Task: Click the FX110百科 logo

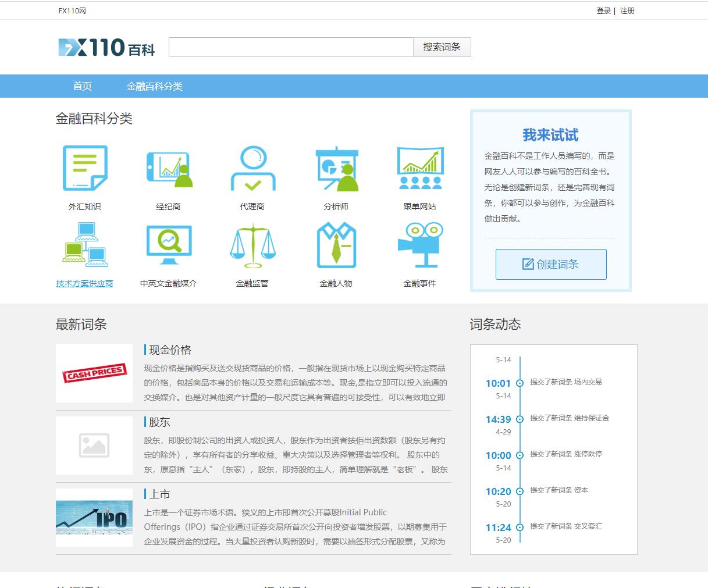Action: pyautogui.click(x=106, y=48)
